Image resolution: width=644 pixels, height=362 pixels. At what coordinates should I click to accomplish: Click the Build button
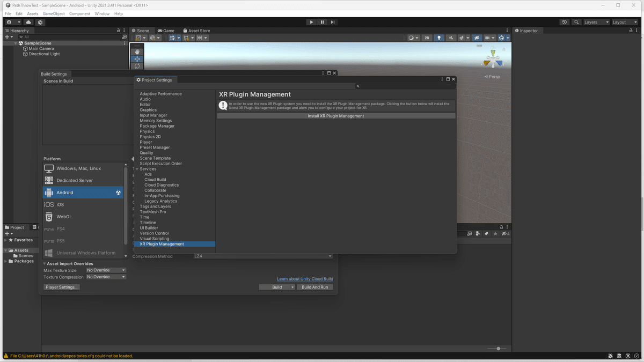click(277, 287)
